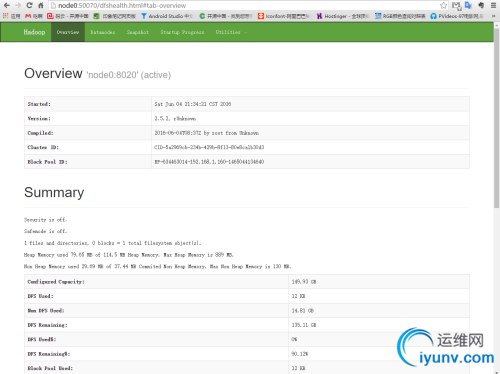The height and width of the screenshot is (374, 500).
Task: Click the Non Heap Memory used line
Action: coord(158,266)
